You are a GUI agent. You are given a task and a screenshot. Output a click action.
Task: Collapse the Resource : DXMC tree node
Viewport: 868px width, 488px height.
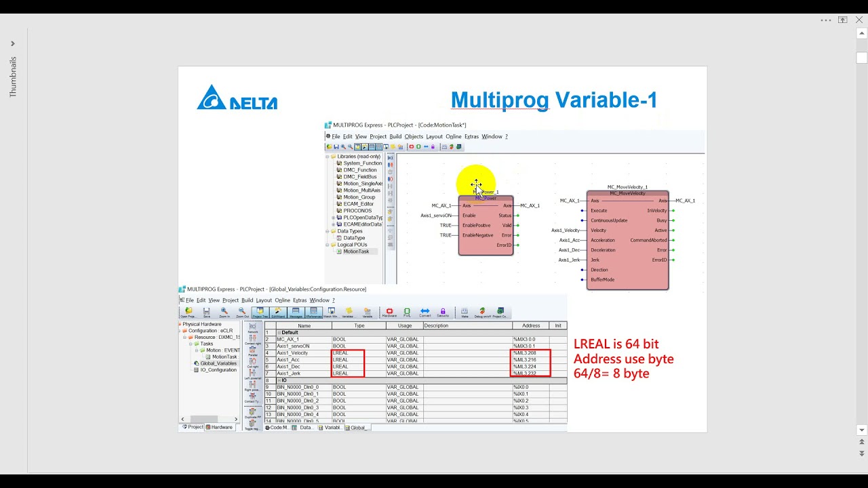[x=186, y=337]
